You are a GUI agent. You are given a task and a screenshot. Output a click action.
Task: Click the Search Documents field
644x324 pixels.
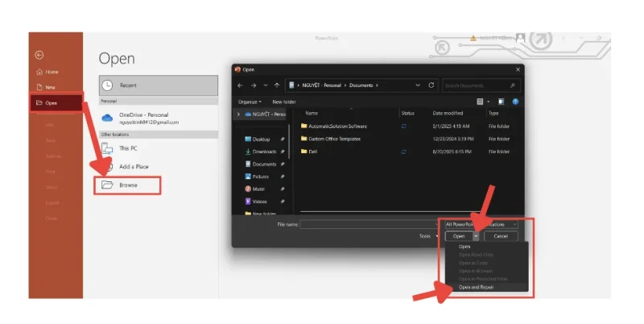(481, 85)
